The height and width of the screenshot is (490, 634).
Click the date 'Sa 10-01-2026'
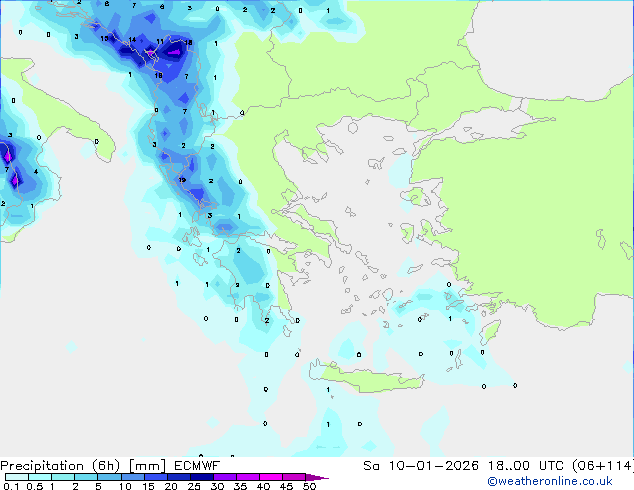click(421, 466)
